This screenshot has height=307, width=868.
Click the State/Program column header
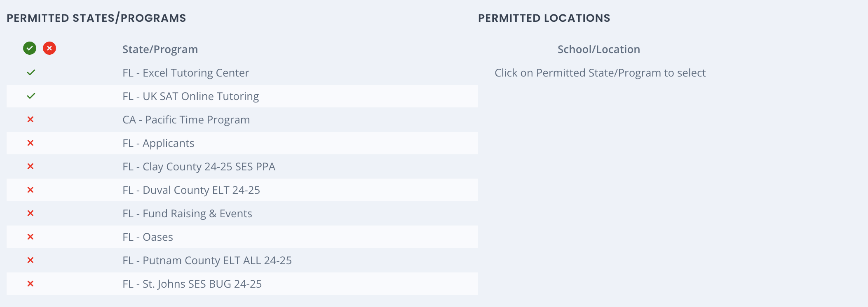[x=160, y=49]
